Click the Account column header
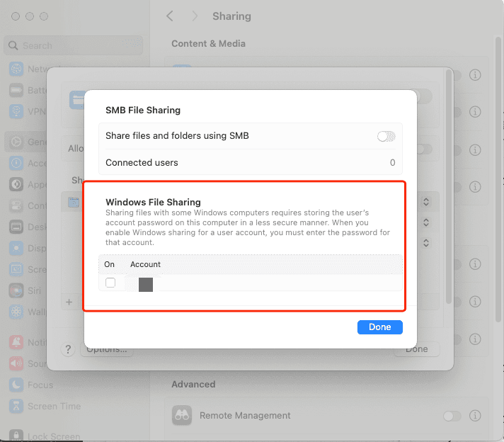504x442 pixels. coord(145,264)
